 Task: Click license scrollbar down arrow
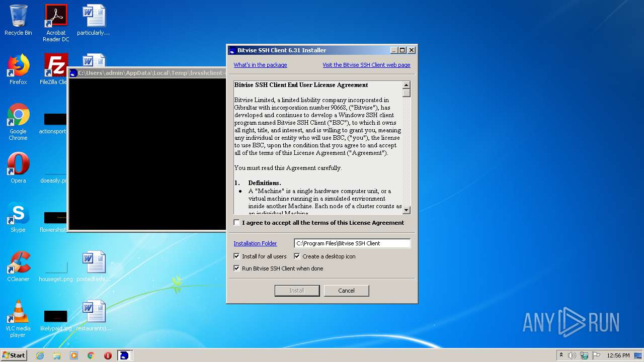pyautogui.click(x=407, y=210)
